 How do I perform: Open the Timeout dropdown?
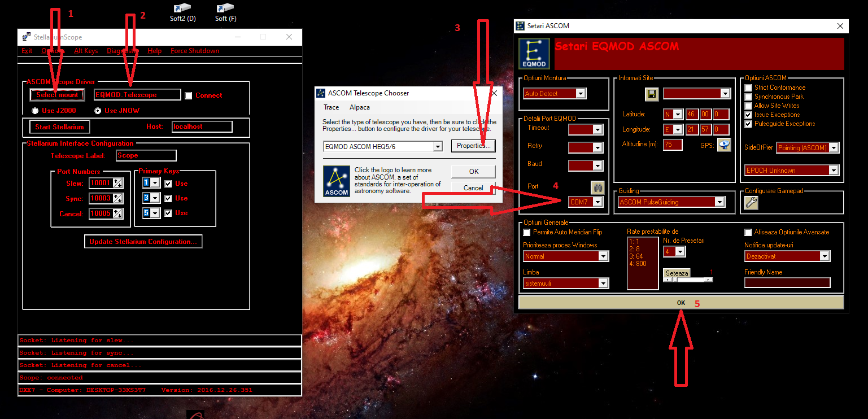click(598, 130)
